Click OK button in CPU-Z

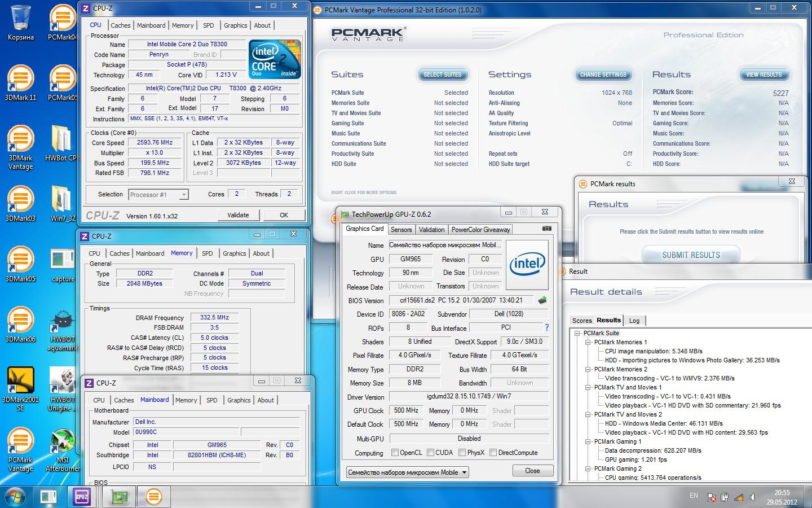(x=284, y=215)
